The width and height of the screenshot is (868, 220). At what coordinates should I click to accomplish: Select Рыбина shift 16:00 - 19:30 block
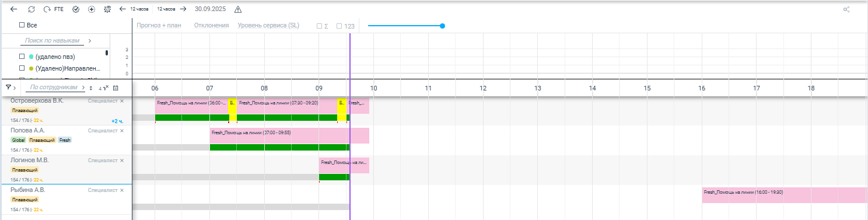pos(785,195)
